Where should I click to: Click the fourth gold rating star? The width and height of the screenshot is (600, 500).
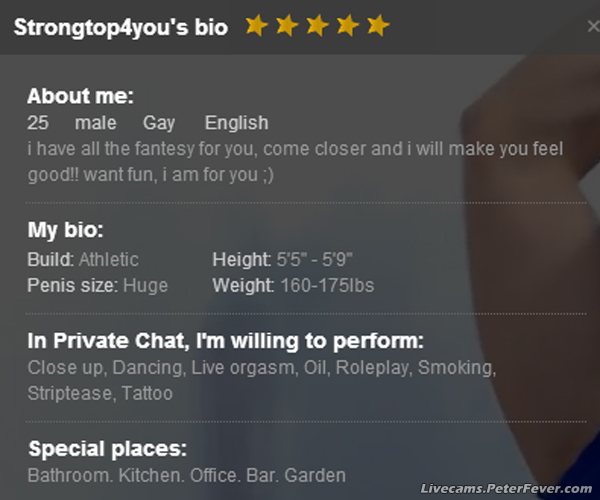click(x=347, y=26)
